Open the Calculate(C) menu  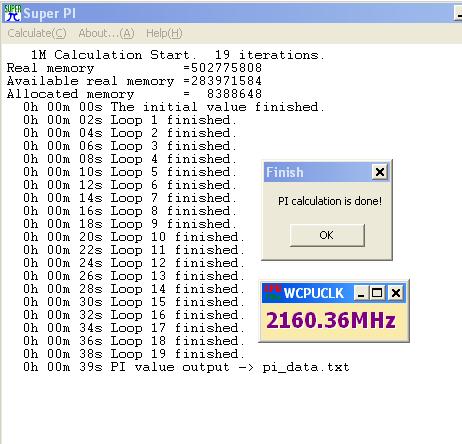[37, 33]
